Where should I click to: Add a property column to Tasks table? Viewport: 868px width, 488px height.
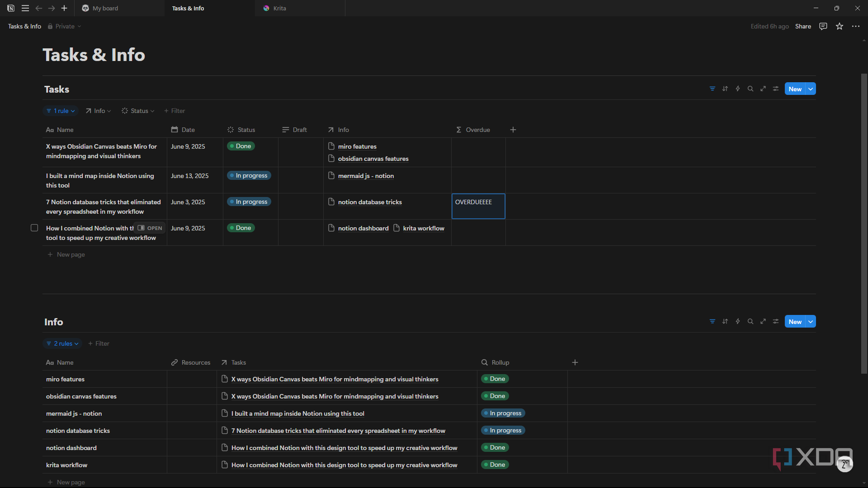pos(513,130)
